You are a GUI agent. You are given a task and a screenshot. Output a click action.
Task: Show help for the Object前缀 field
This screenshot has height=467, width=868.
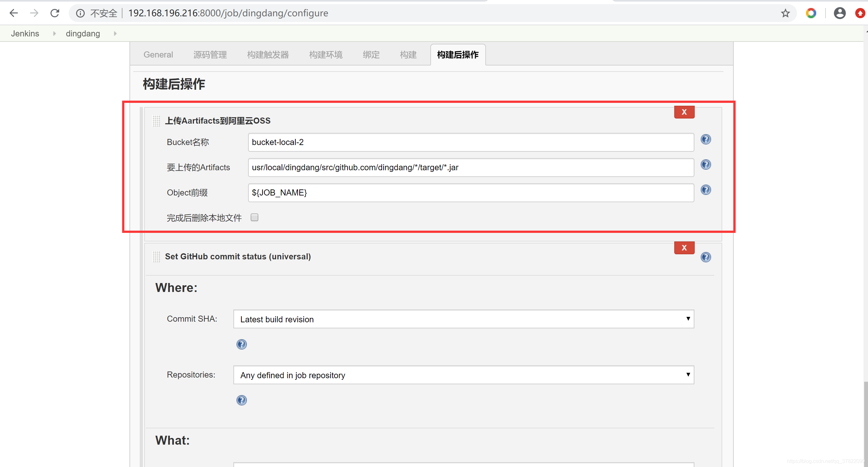coord(706,190)
